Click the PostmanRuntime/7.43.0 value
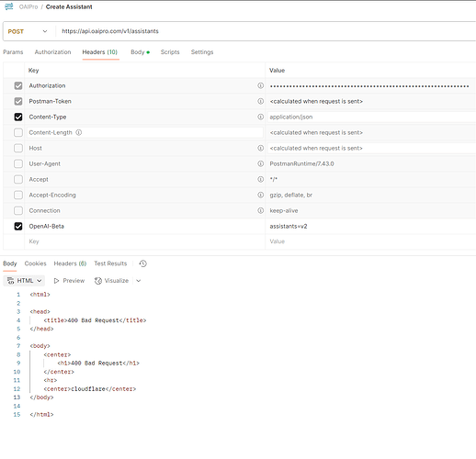Image resolution: width=476 pixels, height=459 pixels. tap(301, 163)
